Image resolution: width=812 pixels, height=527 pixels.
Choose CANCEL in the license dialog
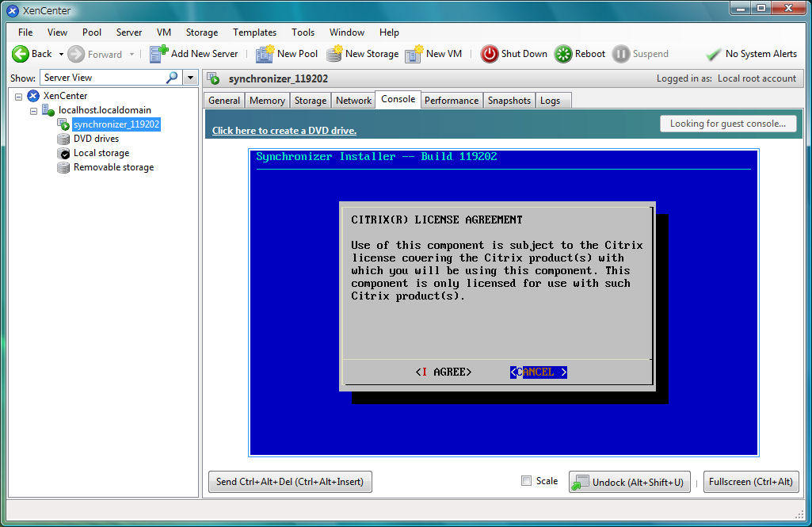coord(539,372)
